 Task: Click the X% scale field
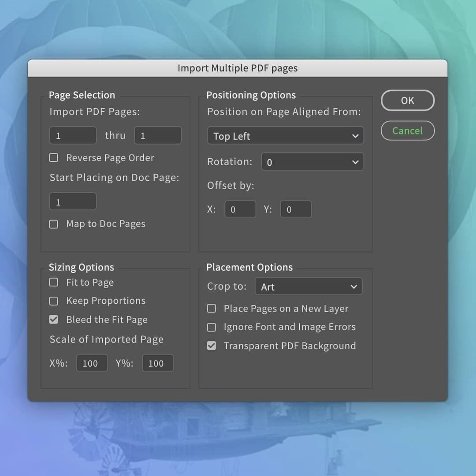[92, 363]
